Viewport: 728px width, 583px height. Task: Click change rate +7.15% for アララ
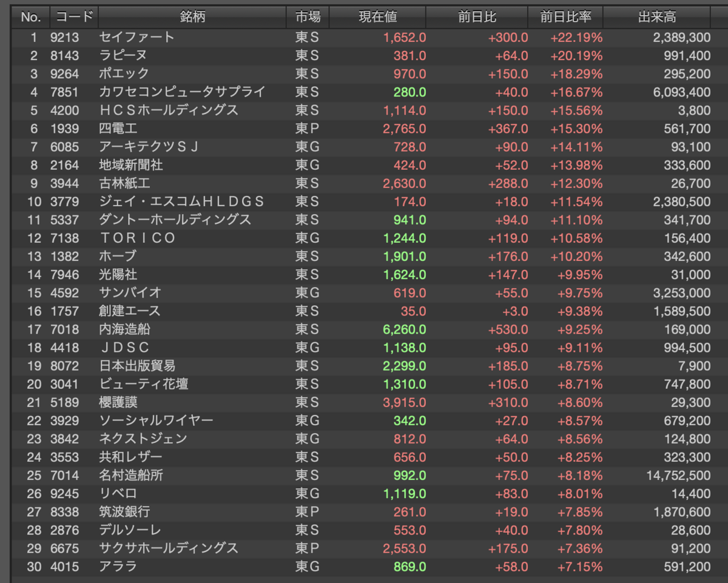pyautogui.click(x=579, y=567)
